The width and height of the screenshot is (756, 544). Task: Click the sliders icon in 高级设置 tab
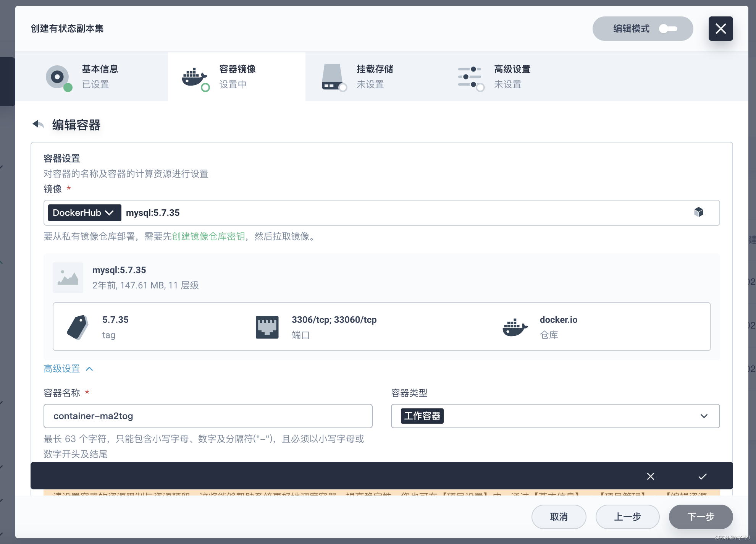(470, 77)
